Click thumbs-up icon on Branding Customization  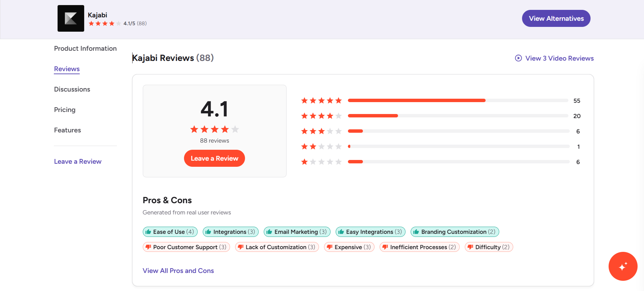416,232
